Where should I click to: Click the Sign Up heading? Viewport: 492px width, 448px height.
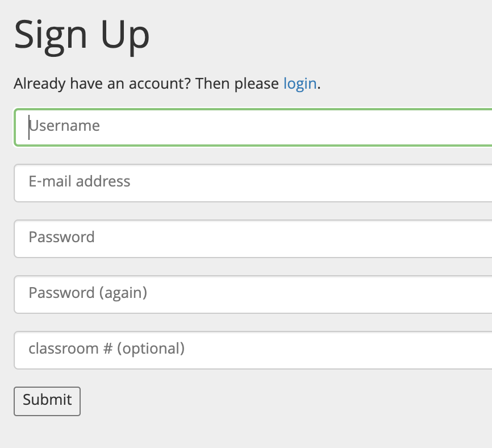[x=82, y=35]
